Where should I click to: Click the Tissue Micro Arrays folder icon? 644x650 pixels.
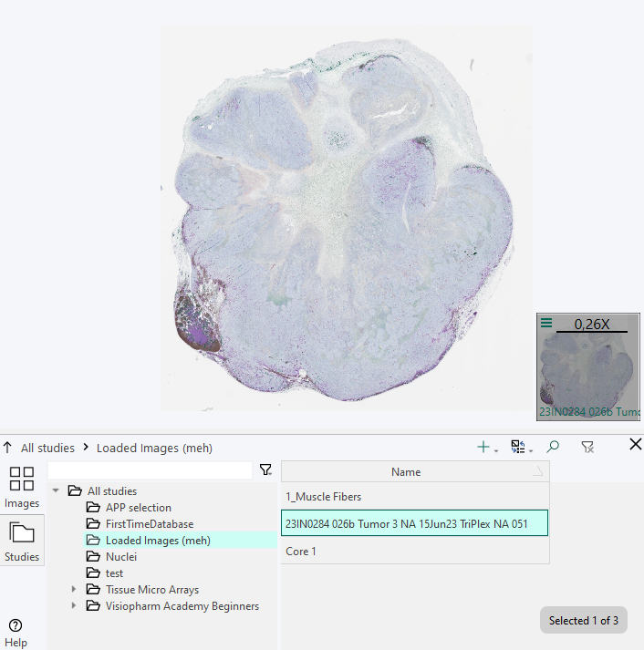coord(93,590)
